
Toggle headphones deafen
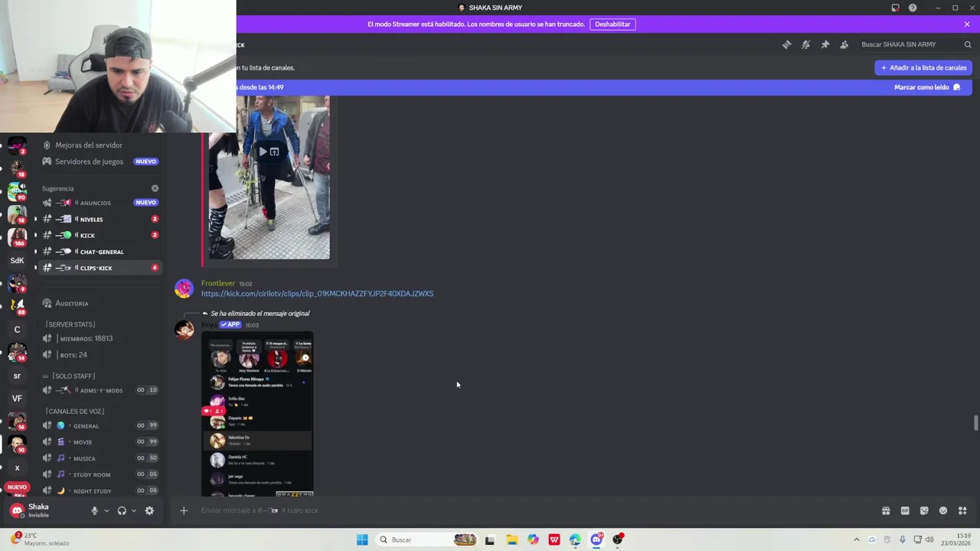click(x=122, y=510)
